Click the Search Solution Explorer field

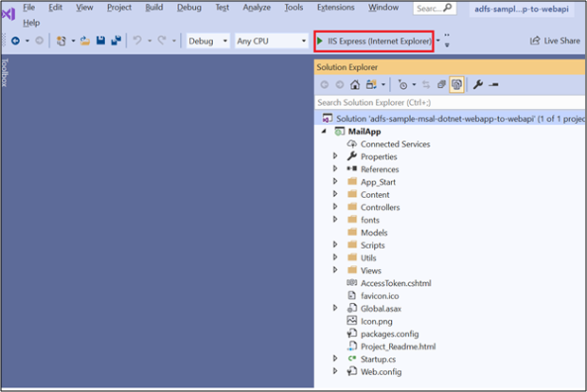450,102
